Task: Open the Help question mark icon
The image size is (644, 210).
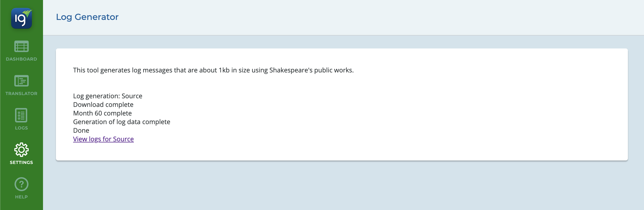Action: point(22,184)
